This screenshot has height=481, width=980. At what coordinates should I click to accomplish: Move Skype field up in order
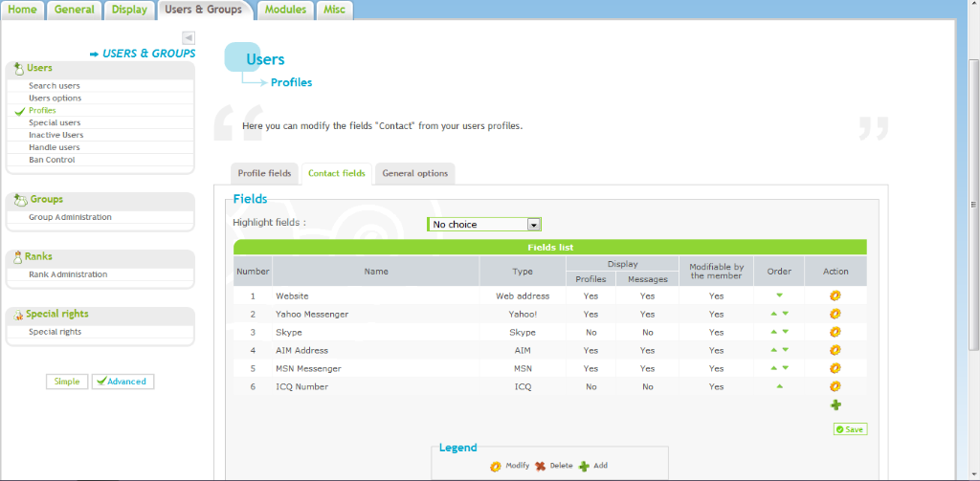pyautogui.click(x=773, y=332)
